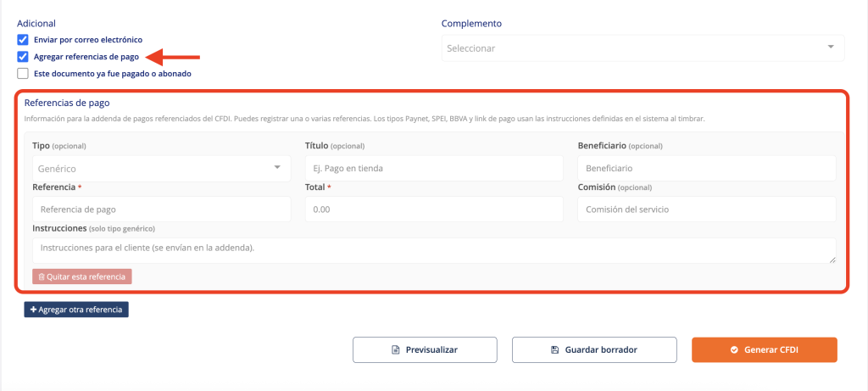
Task: Click the Total amount field
Action: [434, 209]
